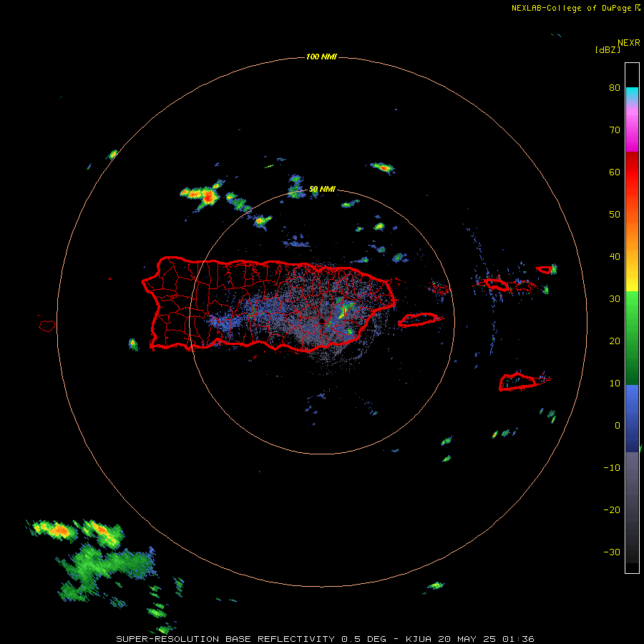
Task: Click the "NEXLAB-College of DuPage" credit text
Action: point(571,8)
